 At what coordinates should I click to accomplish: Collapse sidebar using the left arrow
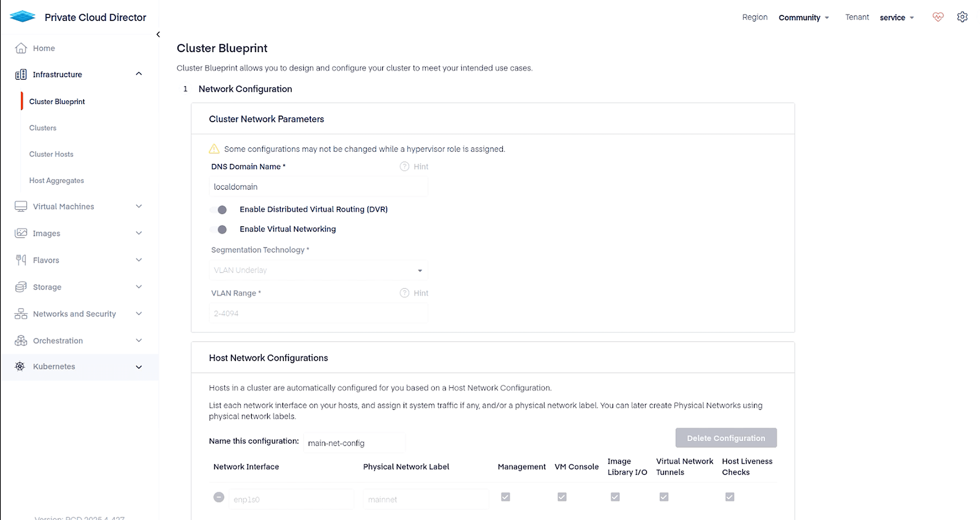pyautogui.click(x=158, y=35)
